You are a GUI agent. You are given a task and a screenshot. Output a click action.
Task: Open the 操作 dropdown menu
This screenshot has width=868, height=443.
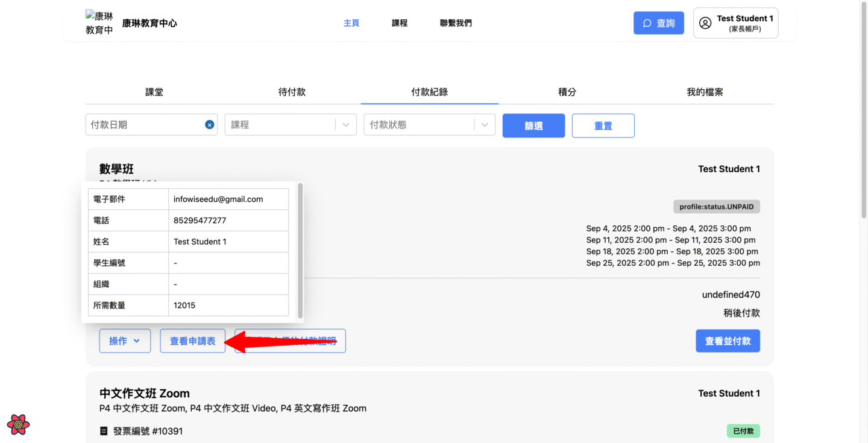tap(125, 341)
